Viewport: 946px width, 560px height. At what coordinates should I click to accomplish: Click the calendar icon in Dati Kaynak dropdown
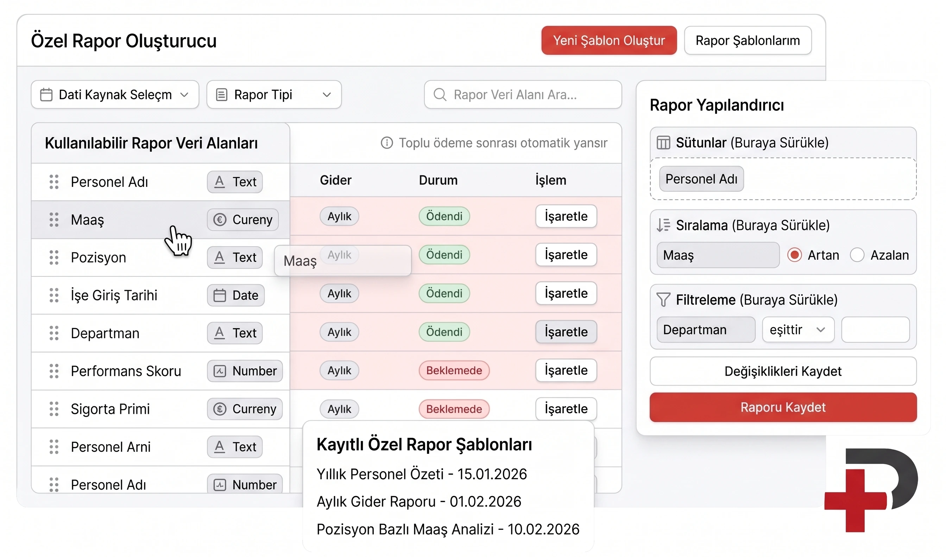pyautogui.click(x=46, y=94)
